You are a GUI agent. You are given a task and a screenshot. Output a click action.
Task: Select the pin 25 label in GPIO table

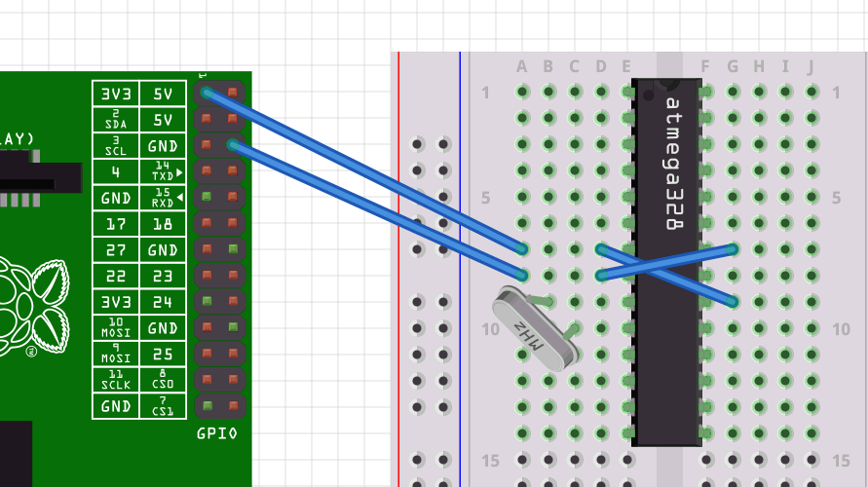[163, 354]
